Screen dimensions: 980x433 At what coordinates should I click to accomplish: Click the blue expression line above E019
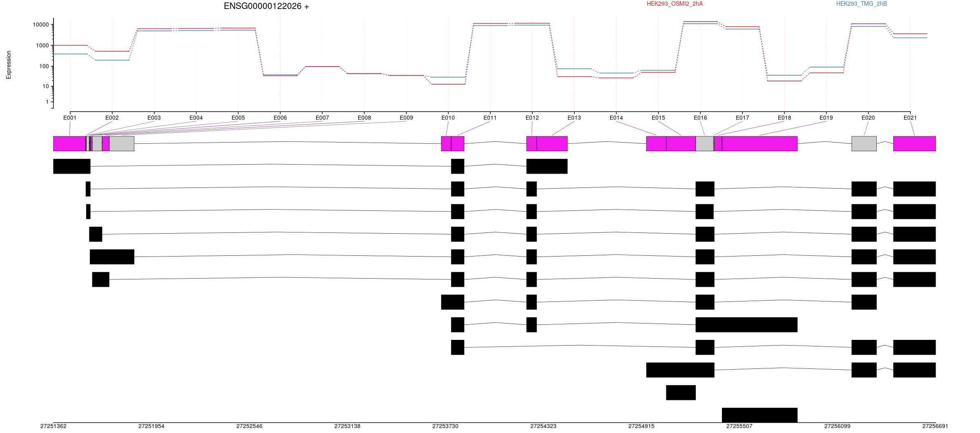[826, 67]
